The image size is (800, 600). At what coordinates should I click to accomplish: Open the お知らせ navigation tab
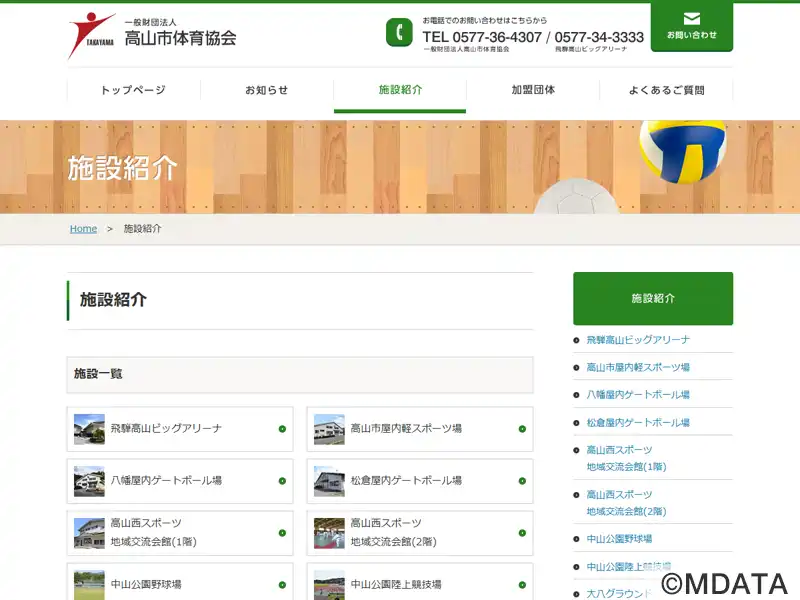[x=266, y=90]
